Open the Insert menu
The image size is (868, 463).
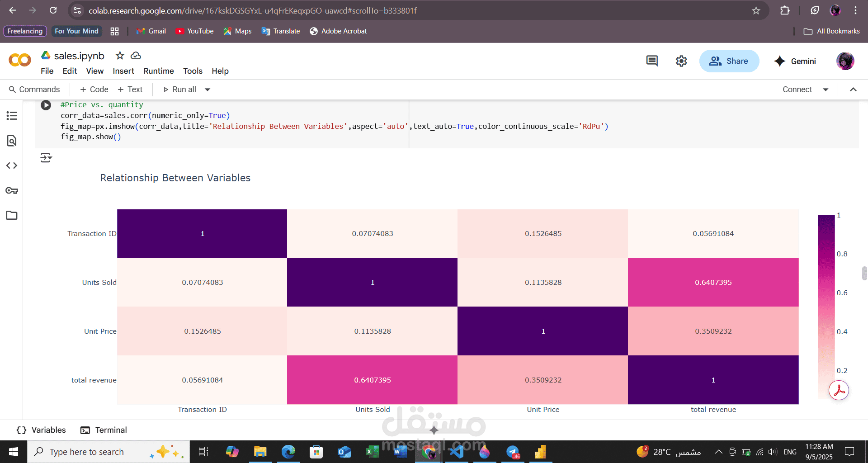pyautogui.click(x=123, y=71)
